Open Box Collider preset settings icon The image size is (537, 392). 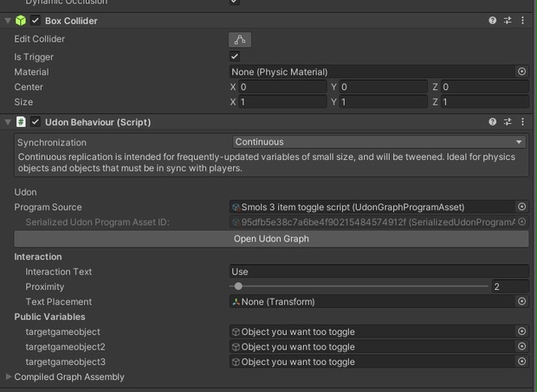pos(507,21)
